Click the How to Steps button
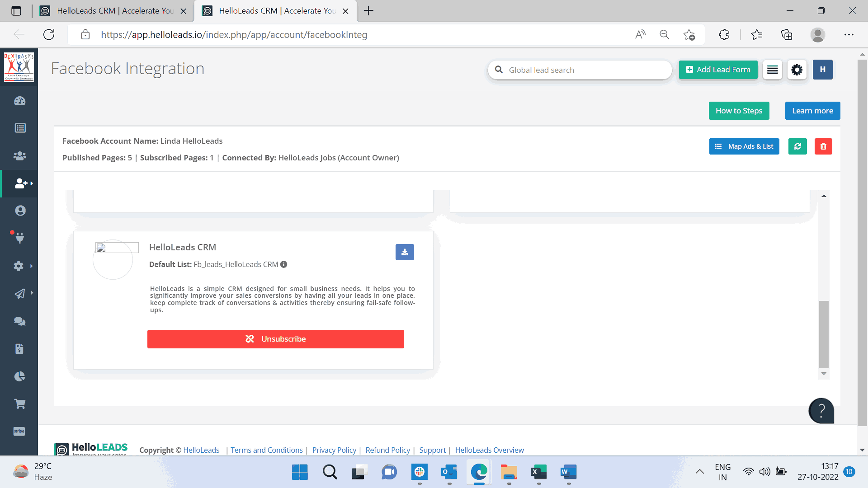 click(x=739, y=111)
